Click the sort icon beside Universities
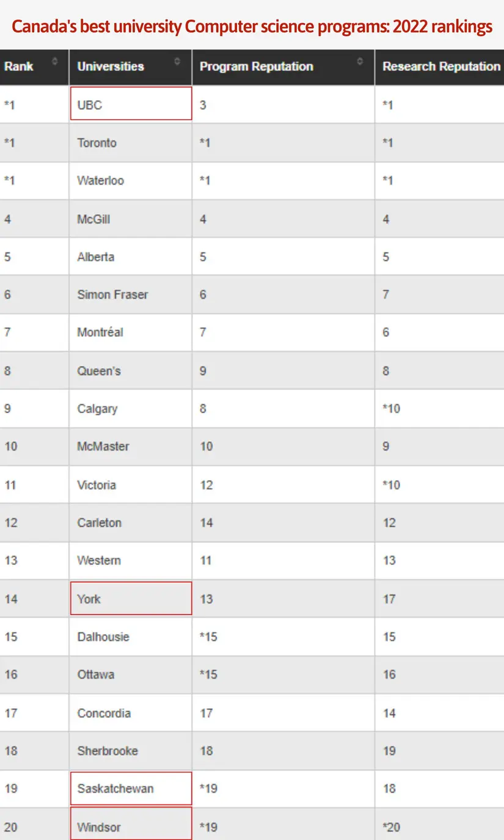Screen dimensions: 504x840 (x=177, y=61)
